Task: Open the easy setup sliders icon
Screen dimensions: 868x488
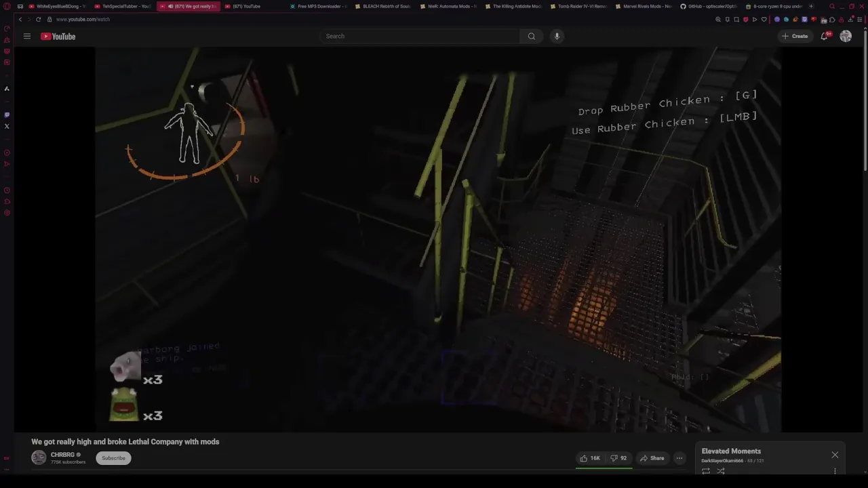Action: [x=860, y=20]
